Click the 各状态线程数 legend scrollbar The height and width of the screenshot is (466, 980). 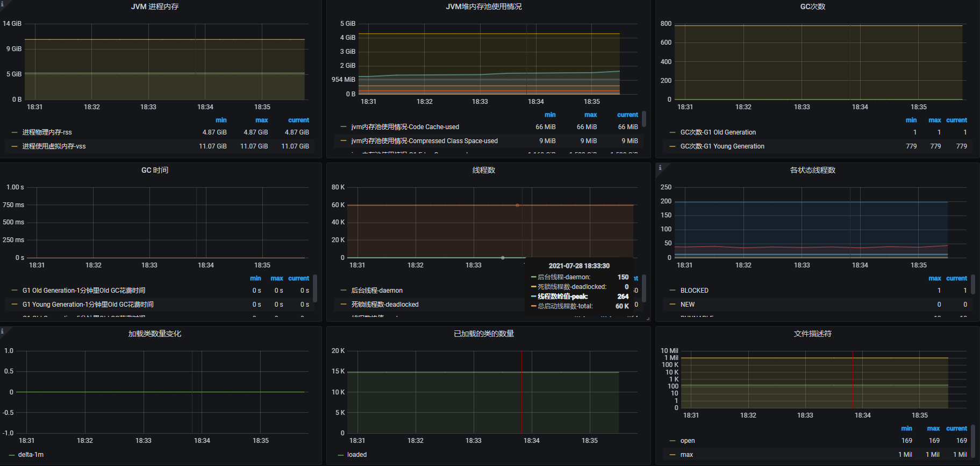973,284
